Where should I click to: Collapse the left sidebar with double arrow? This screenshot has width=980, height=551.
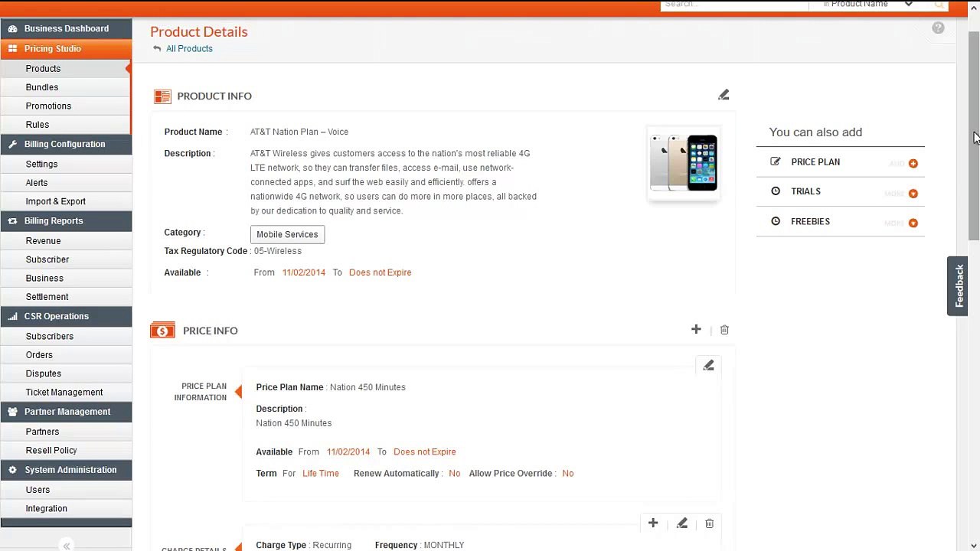[x=67, y=545]
